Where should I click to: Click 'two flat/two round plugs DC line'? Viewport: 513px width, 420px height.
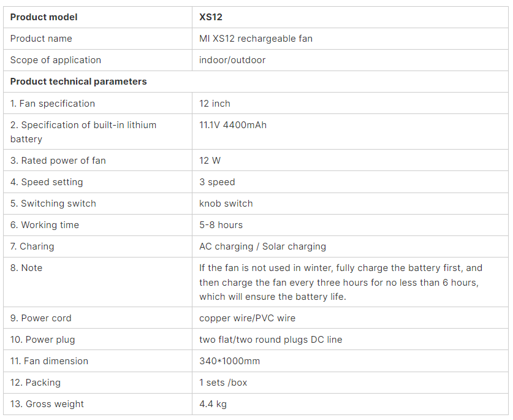(x=270, y=340)
